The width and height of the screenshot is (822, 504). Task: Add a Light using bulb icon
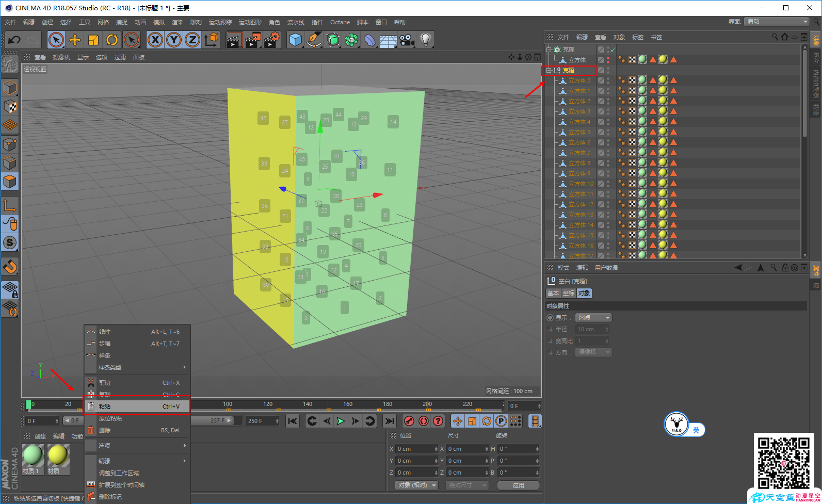pyautogui.click(x=426, y=40)
